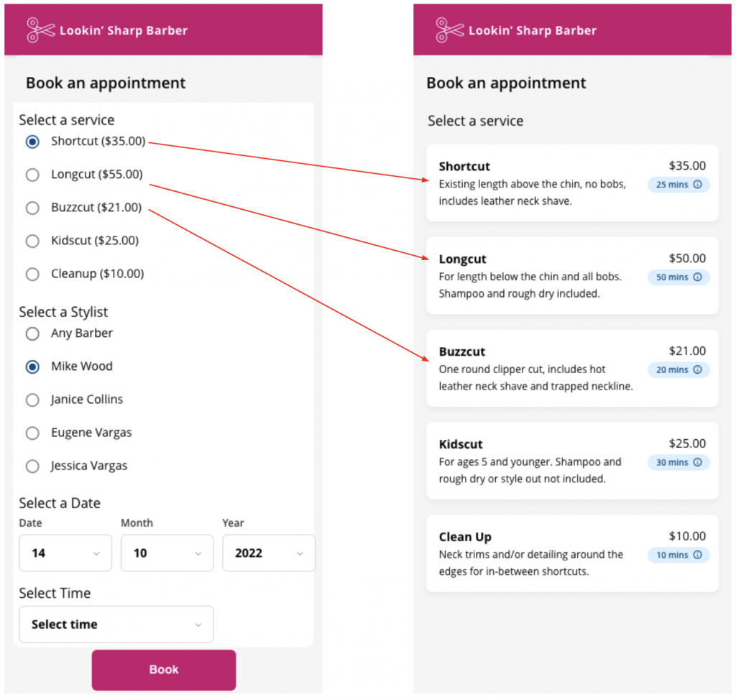Choose the Kidscut ($25.00) service option
The width and height of the screenshot is (736, 700).
[32, 241]
